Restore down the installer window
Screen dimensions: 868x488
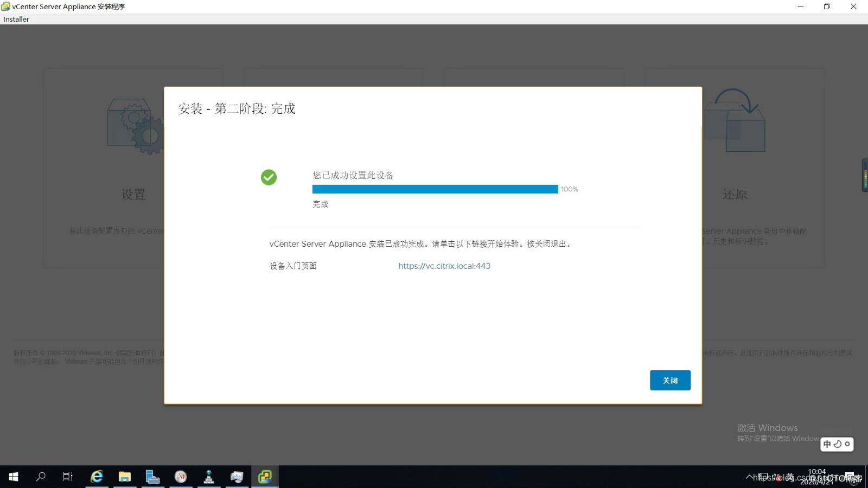(827, 7)
